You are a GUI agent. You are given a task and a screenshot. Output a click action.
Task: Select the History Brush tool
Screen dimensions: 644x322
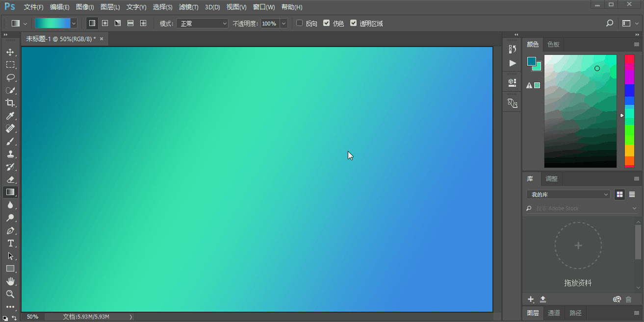click(x=10, y=167)
